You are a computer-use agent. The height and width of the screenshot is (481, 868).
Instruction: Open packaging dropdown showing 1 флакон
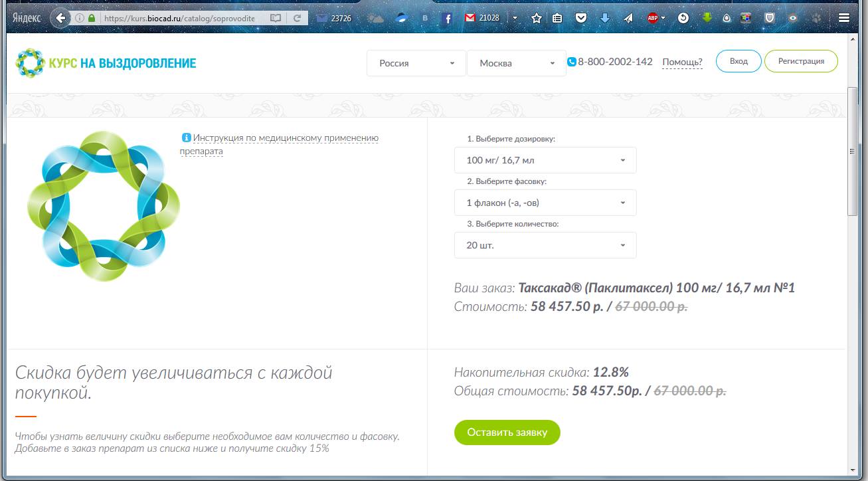coord(545,203)
